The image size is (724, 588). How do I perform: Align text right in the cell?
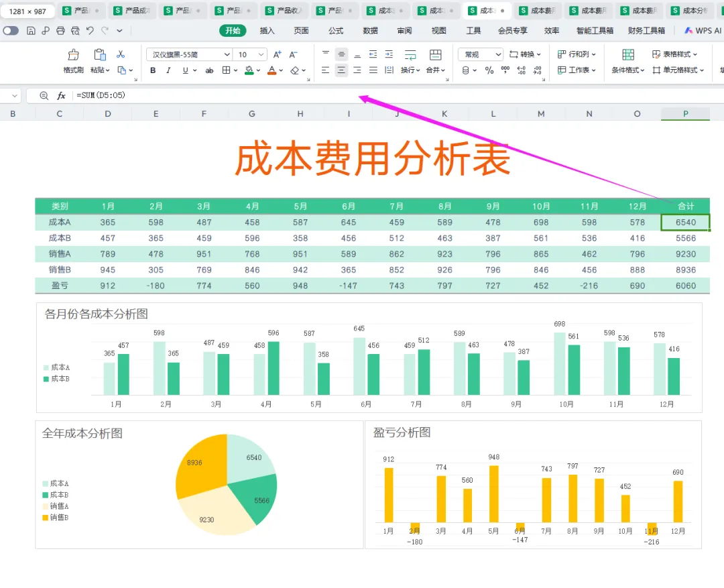357,70
